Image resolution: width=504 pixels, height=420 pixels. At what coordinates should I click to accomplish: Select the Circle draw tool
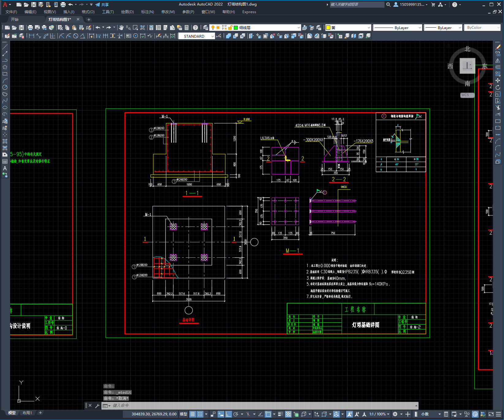5,87
